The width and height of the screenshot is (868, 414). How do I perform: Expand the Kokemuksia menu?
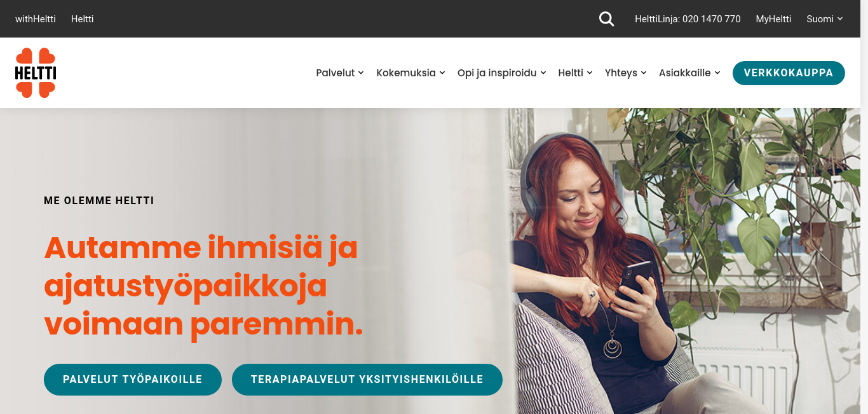pos(410,72)
